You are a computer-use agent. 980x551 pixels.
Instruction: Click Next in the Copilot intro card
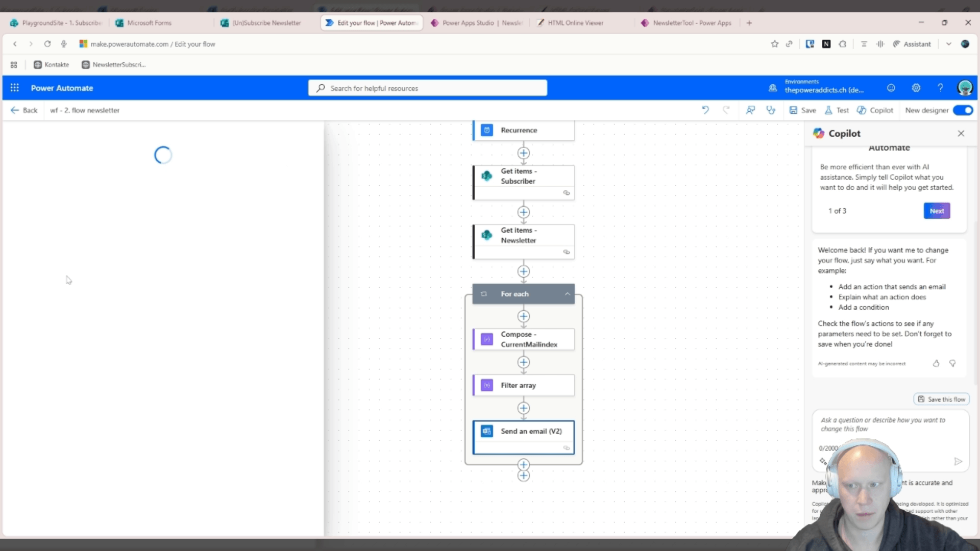[x=937, y=211]
